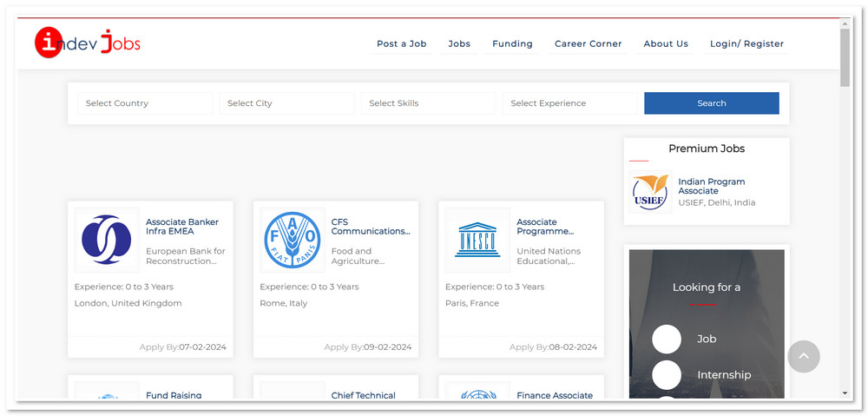Viewport: 868px width, 416px height.
Task: Open the Select Country dropdown
Action: coord(145,103)
